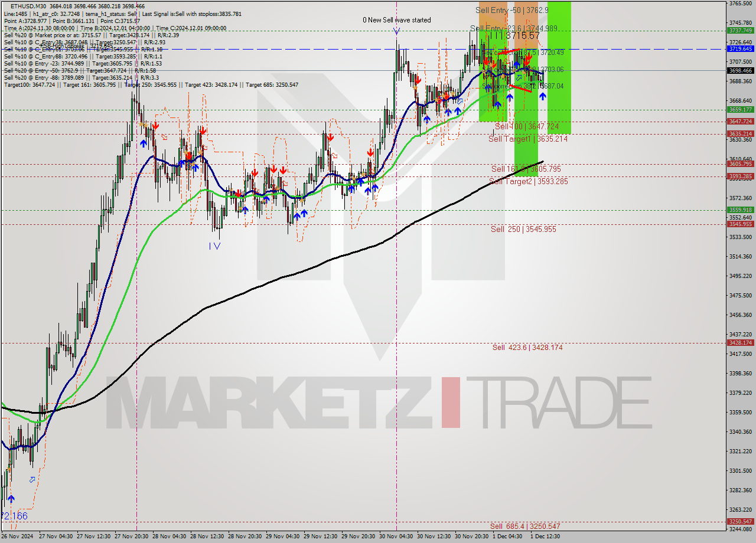Click the '28 Nov 12:30' time label
Viewport: 756px width, 543px height.
click(x=207, y=537)
